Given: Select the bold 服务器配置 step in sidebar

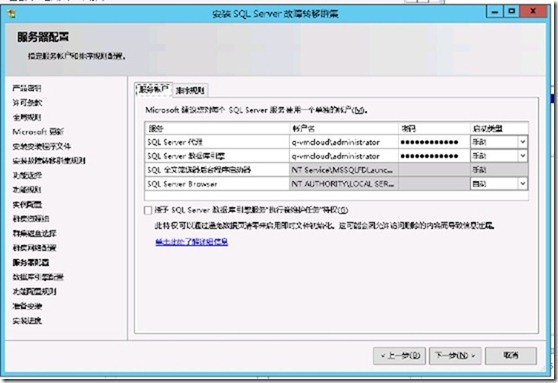Looking at the screenshot, I should coord(31,263).
